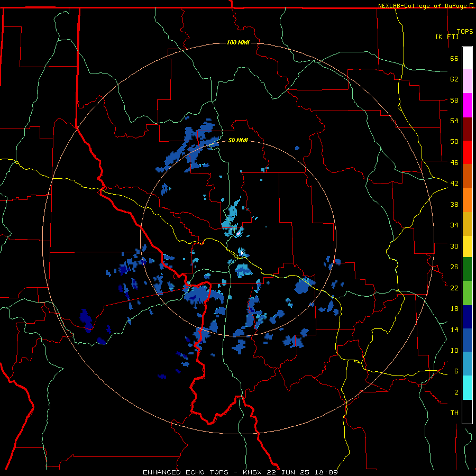The image size is (476, 476).
Task: Click the bright red legend band
Action: [467, 152]
